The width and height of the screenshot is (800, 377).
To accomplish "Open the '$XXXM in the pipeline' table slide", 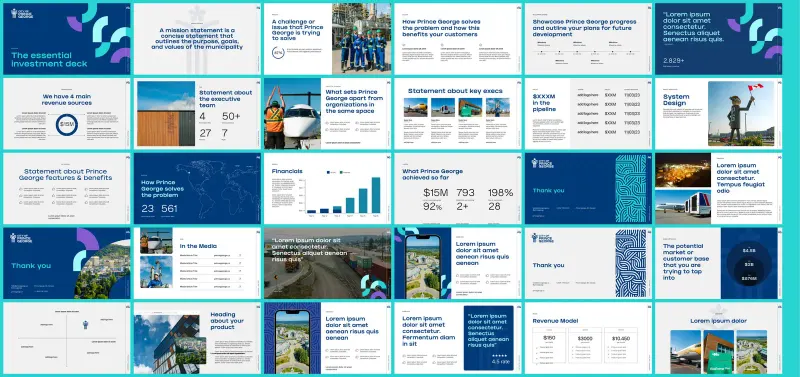I will [588, 113].
